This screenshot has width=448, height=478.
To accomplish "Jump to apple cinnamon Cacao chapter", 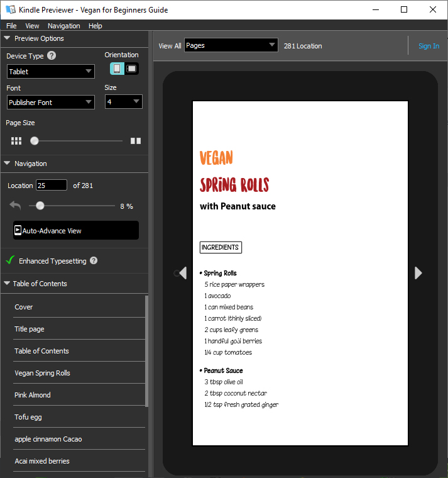I will point(79,439).
